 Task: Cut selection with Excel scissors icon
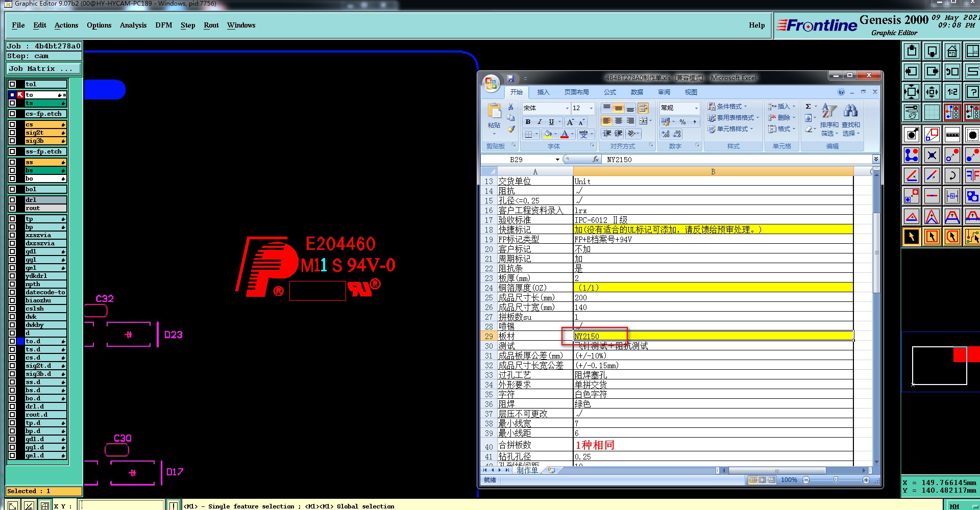coord(511,107)
